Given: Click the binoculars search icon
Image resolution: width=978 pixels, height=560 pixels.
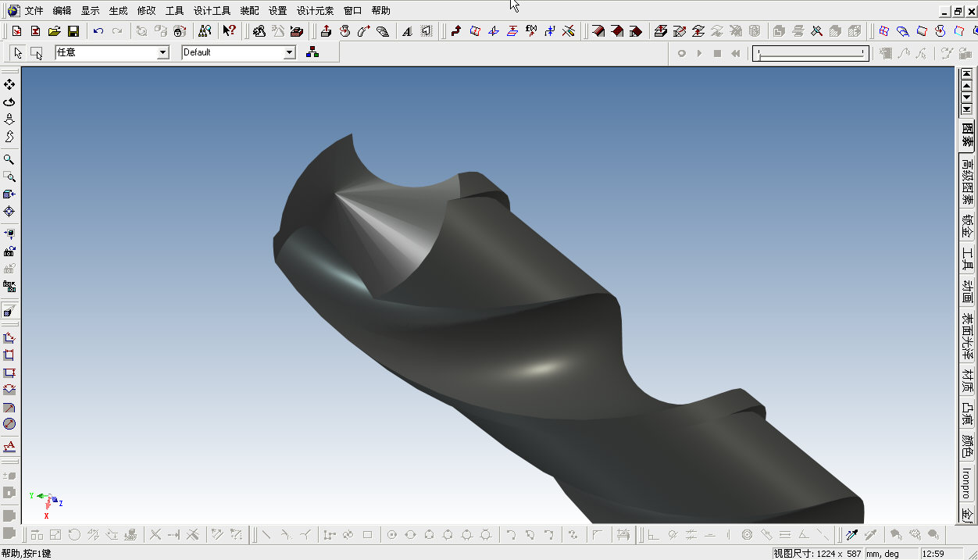Looking at the screenshot, I should (x=205, y=31).
